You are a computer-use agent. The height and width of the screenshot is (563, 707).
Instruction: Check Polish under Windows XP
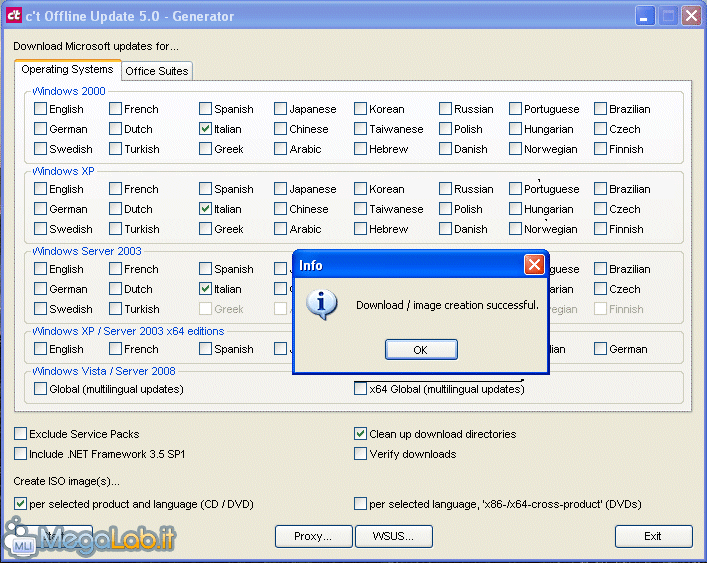[x=445, y=209]
